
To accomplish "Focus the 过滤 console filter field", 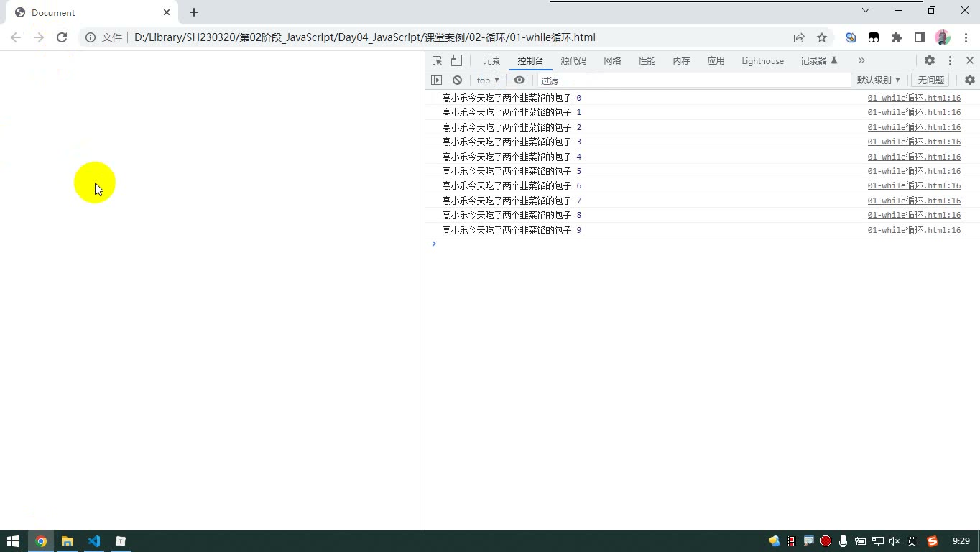I will tap(694, 80).
